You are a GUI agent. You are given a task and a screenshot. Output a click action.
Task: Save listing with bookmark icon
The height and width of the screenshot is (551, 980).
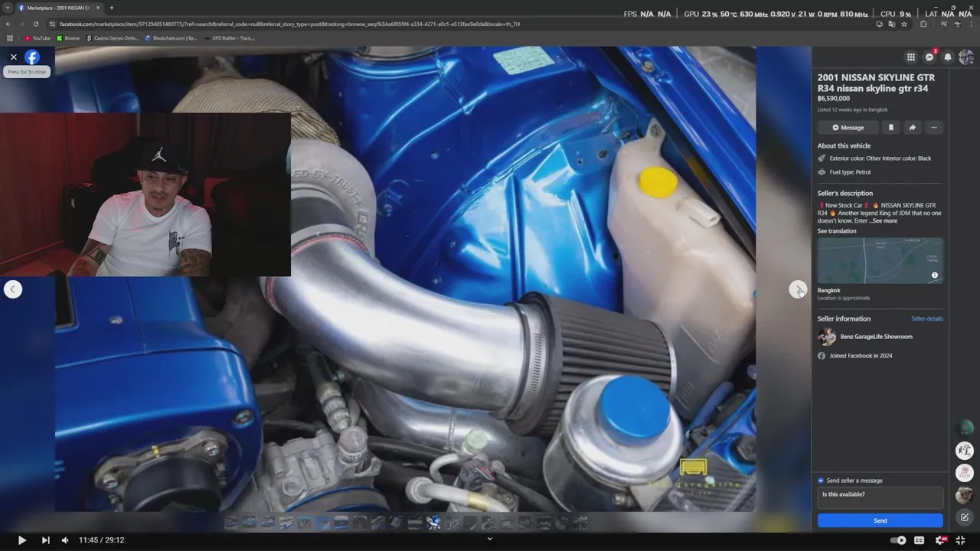(890, 128)
